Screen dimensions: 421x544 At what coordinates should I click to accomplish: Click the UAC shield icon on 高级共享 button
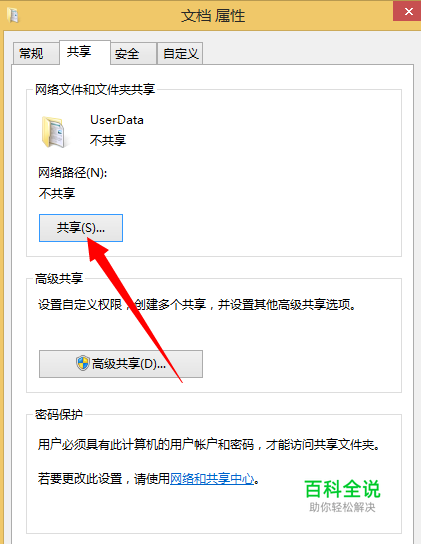83,363
